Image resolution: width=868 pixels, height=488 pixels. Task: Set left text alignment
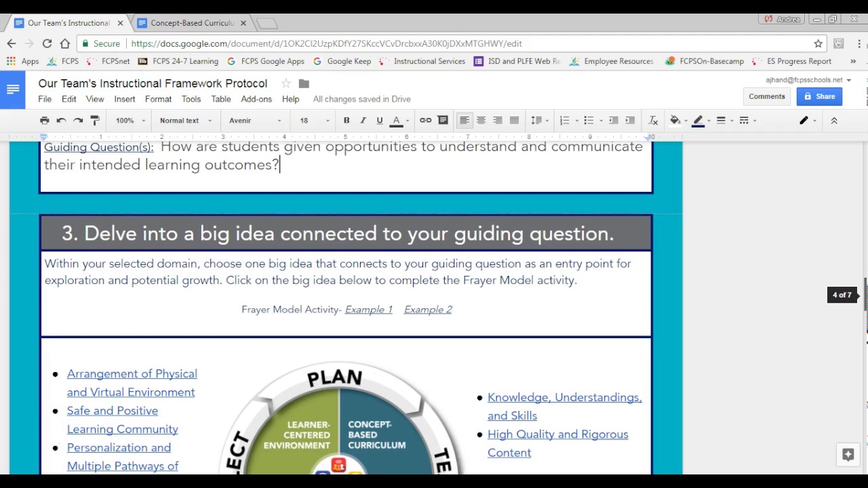[464, 121]
